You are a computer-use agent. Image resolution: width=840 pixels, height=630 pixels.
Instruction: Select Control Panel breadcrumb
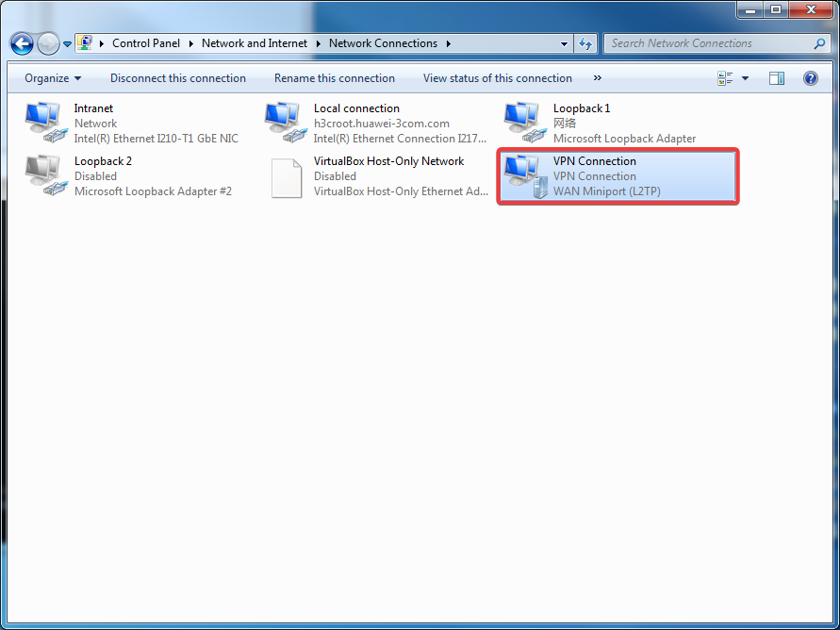coord(146,43)
